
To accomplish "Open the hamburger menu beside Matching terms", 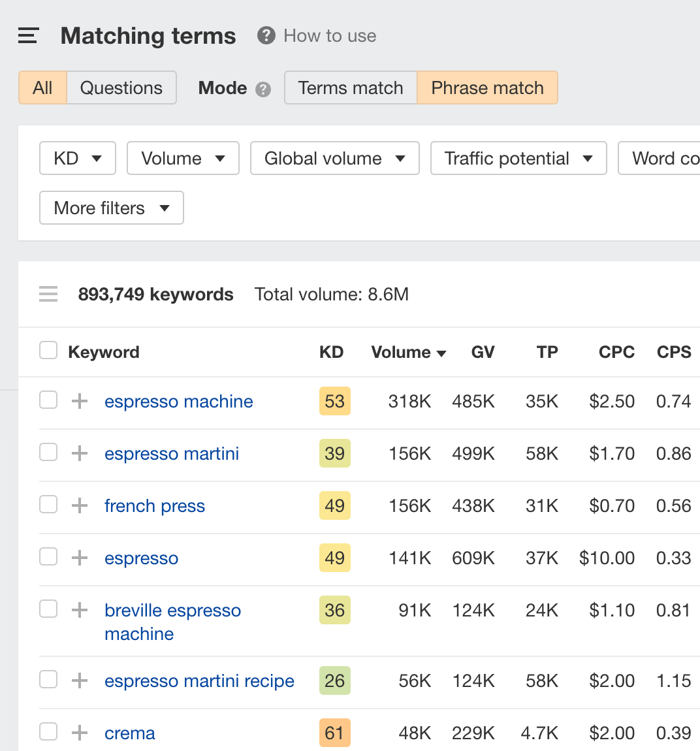I will (29, 35).
